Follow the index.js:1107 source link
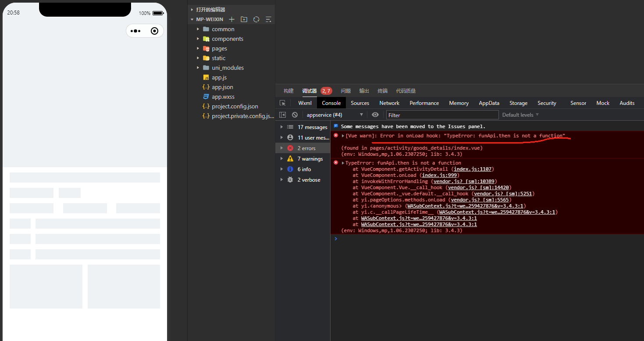This screenshot has width=644, height=341. [473, 169]
